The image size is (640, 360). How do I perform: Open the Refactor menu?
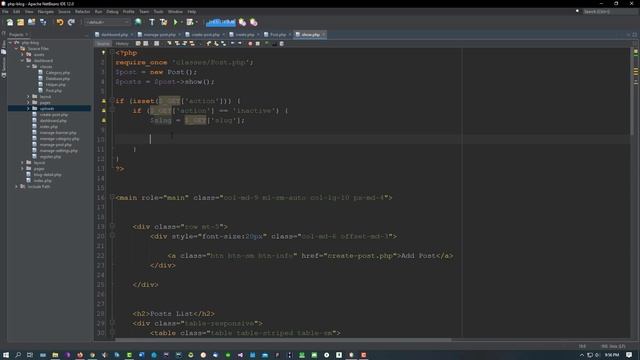[82, 11]
